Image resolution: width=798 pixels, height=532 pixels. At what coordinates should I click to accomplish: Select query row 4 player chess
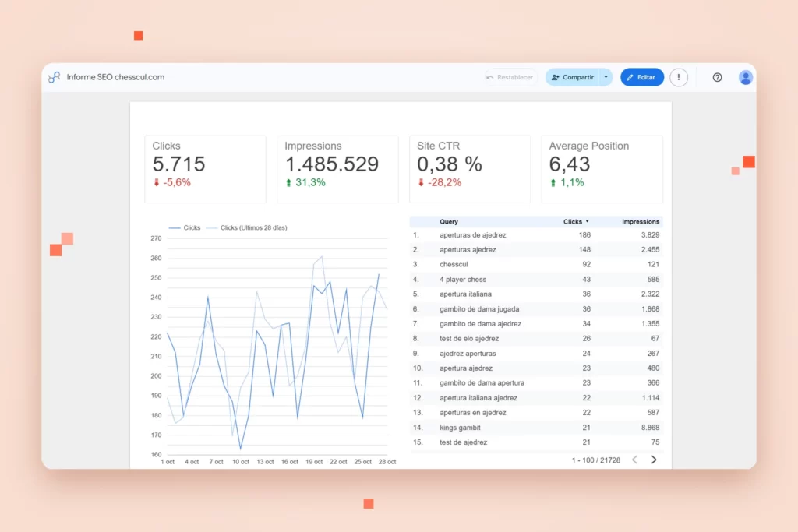click(x=536, y=279)
